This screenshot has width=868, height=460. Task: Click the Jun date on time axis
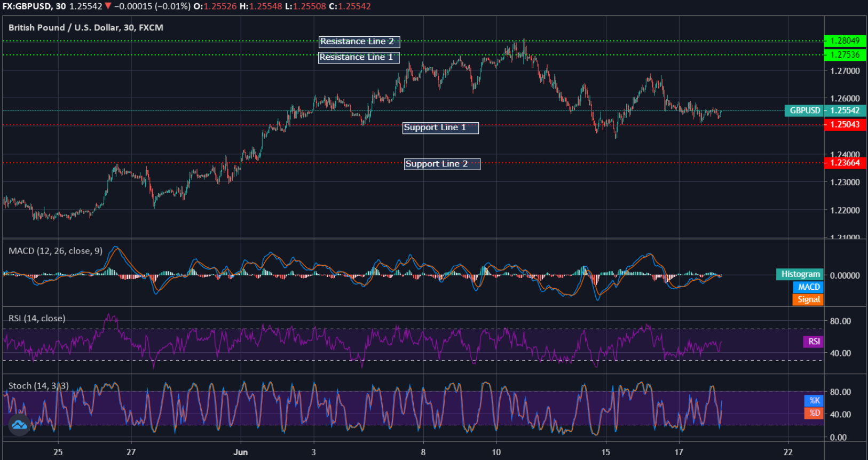coord(240,452)
